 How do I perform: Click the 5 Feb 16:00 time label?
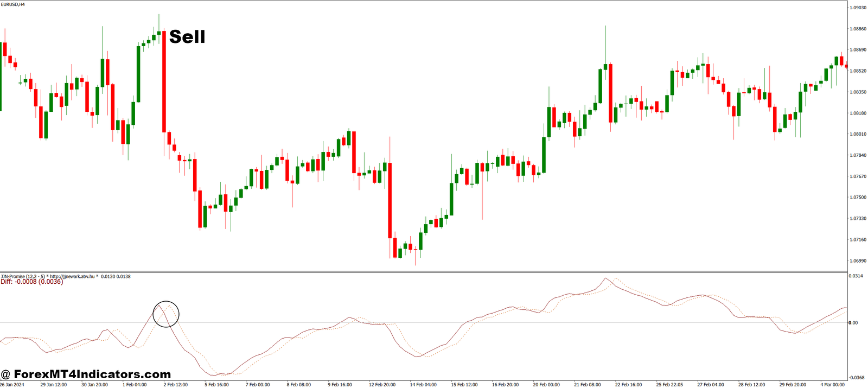pyautogui.click(x=216, y=385)
